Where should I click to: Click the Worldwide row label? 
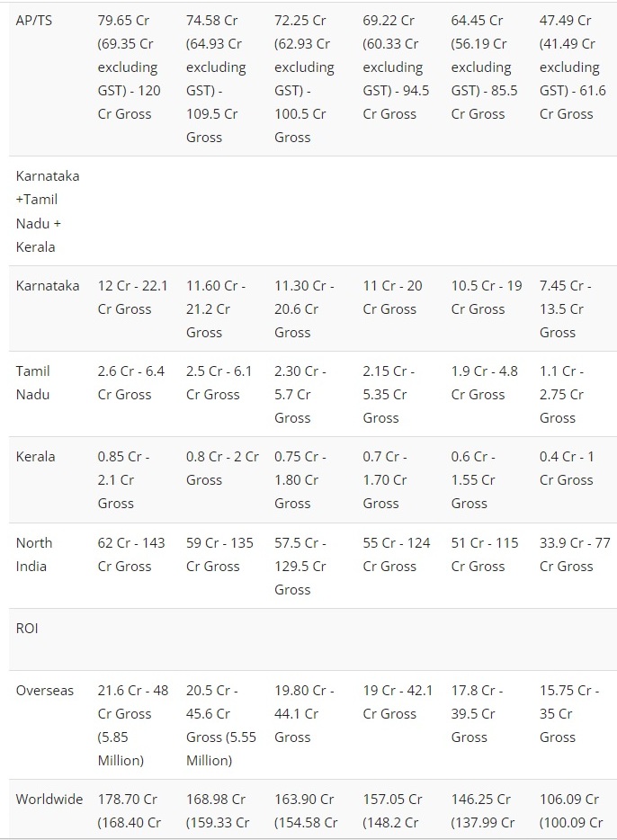click(49, 799)
